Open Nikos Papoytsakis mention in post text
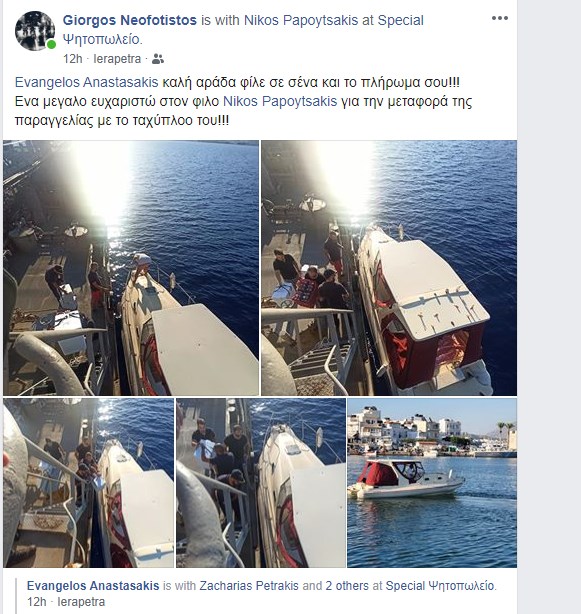The height and width of the screenshot is (614, 581). point(280,101)
